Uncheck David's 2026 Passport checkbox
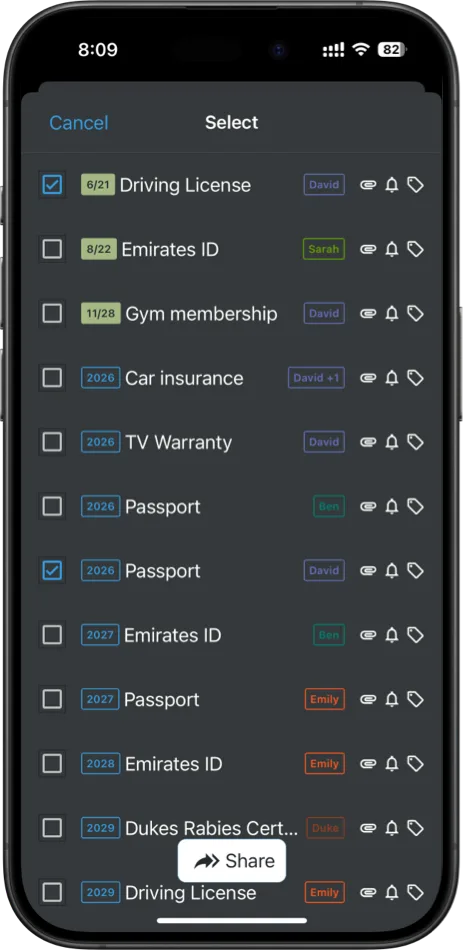The height and width of the screenshot is (950, 463). point(52,571)
